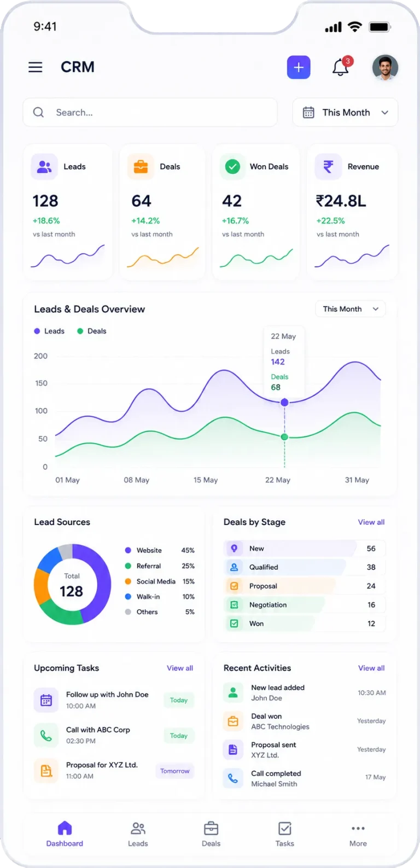Click the Proposal stage icon
Image resolution: width=420 pixels, height=868 pixels.
(234, 586)
